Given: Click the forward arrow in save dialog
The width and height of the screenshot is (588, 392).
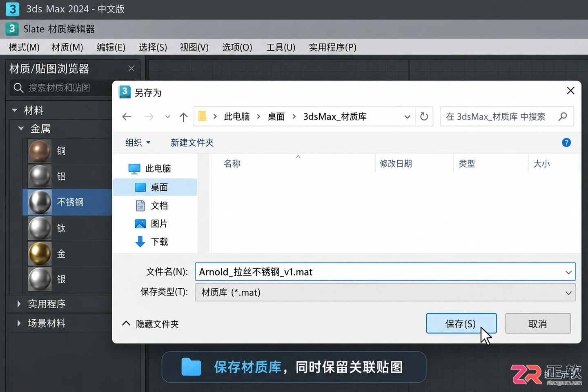Looking at the screenshot, I should (x=149, y=117).
